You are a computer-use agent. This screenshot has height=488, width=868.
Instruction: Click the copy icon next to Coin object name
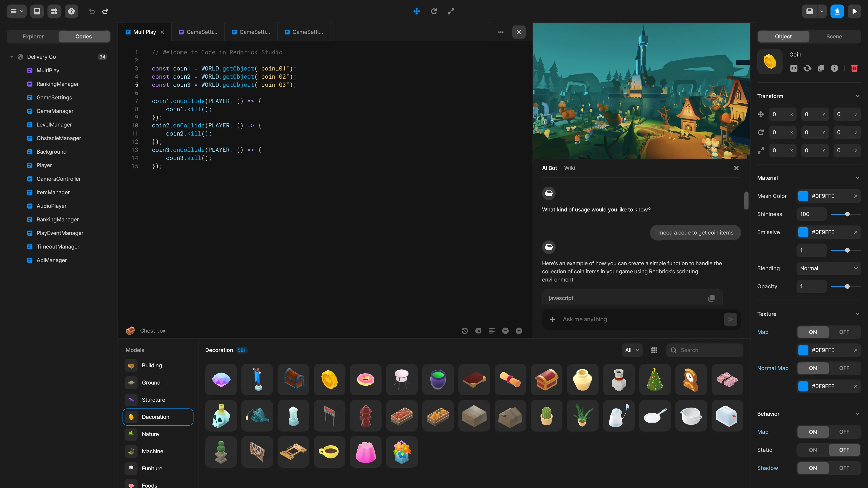click(821, 68)
